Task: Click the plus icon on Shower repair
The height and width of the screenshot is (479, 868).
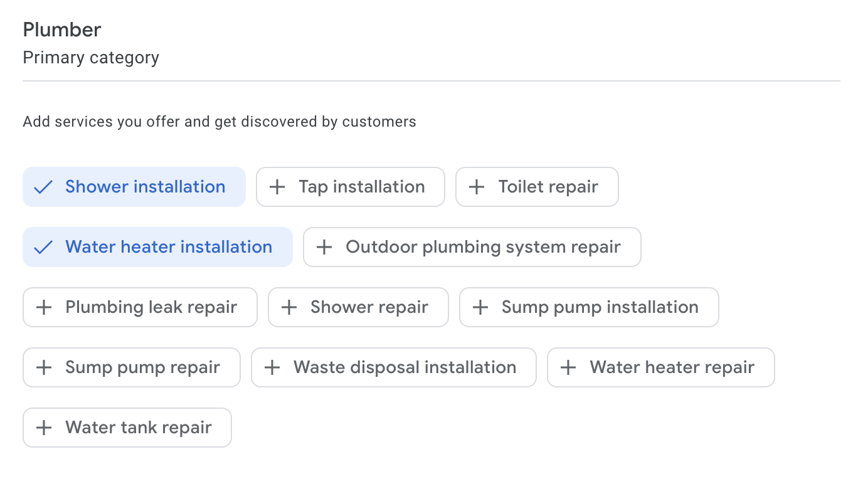Action: [x=289, y=307]
